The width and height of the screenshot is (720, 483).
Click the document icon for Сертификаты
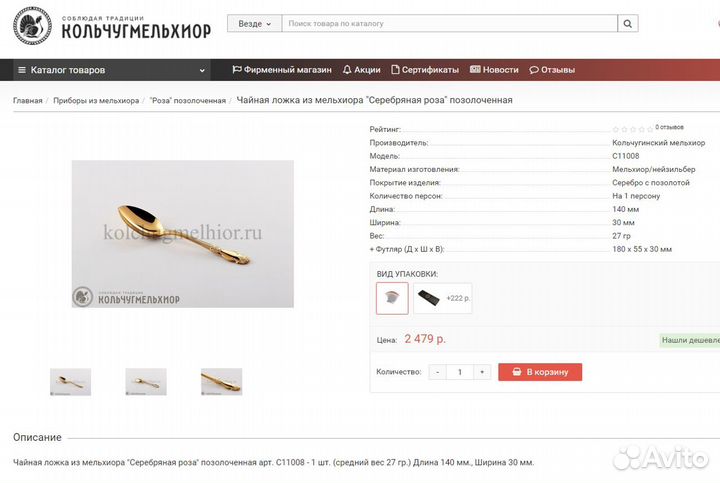(395, 70)
